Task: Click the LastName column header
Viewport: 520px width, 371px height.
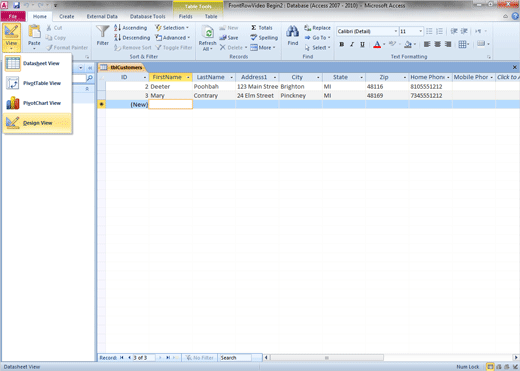Action: point(214,77)
